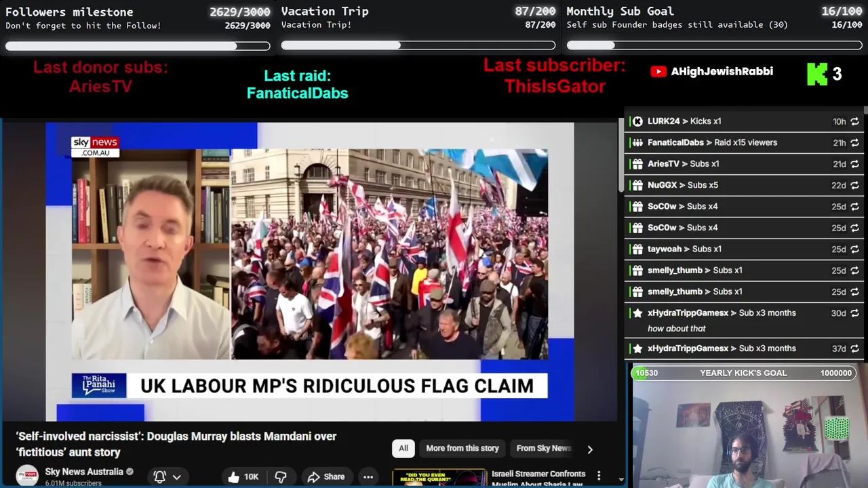868x488 pixels.
Task: Click the Sky News logo in video
Action: click(95, 146)
